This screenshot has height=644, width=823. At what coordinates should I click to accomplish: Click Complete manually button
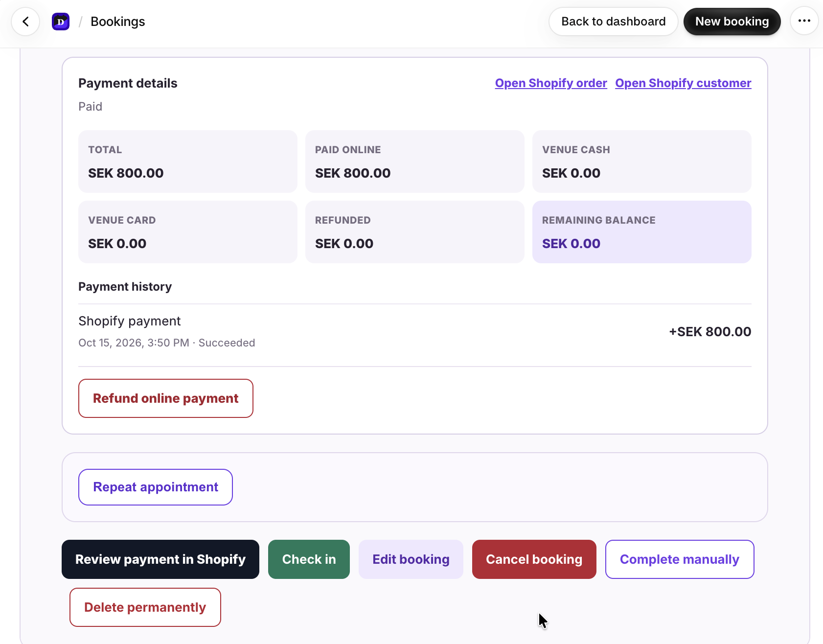(x=680, y=559)
